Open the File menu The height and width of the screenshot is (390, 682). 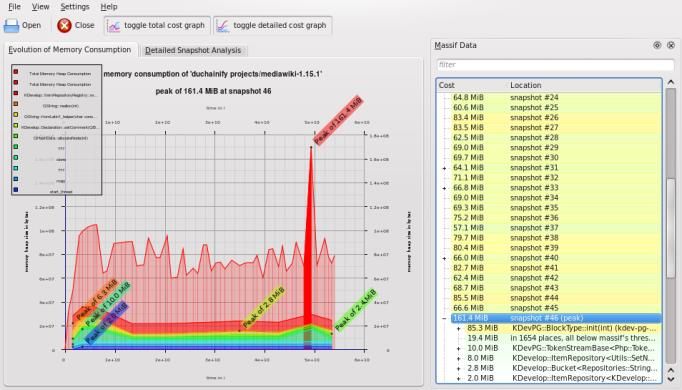14,7
